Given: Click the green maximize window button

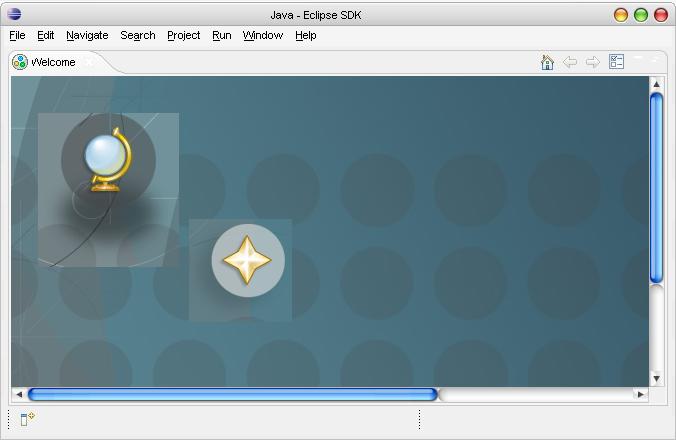Looking at the screenshot, I should coord(641,15).
